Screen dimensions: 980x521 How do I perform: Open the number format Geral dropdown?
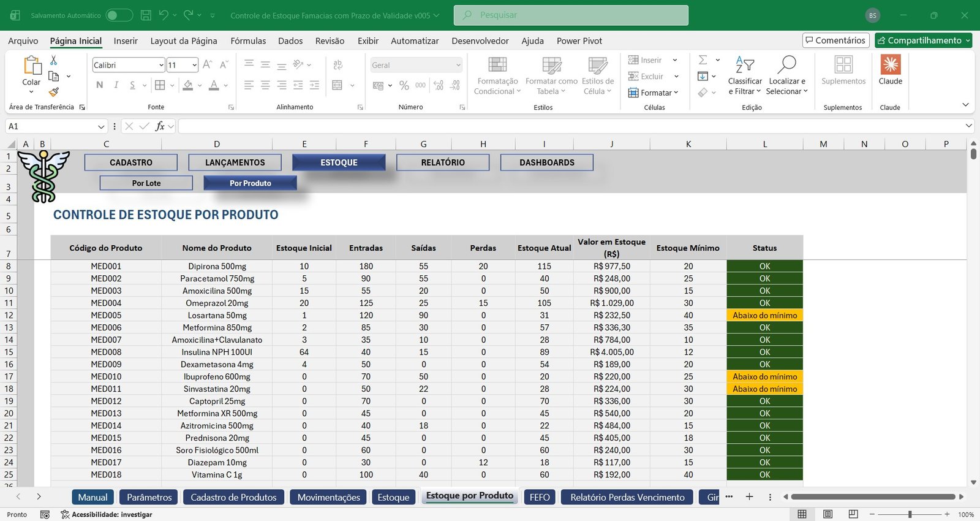458,65
